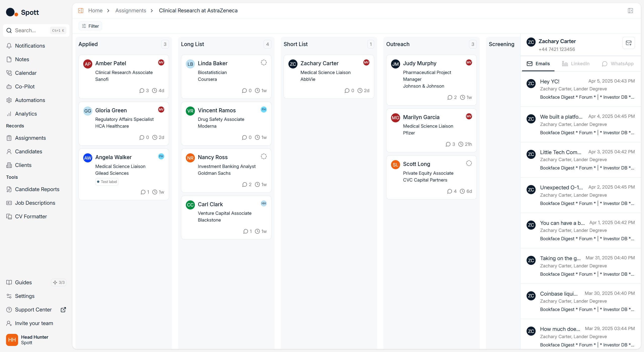Switch to the WhatsApp tab
The image size is (644, 352).
tap(618, 64)
